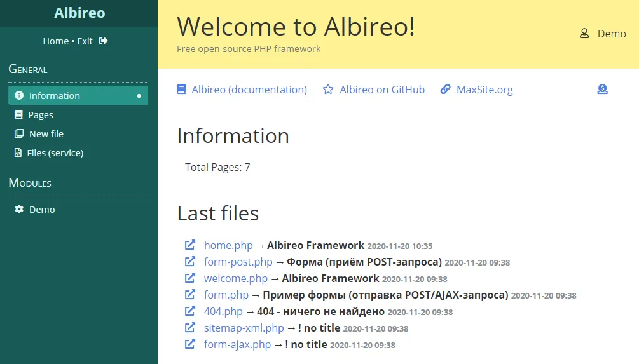
Task: Select Information in the sidebar
Action: [x=55, y=96]
